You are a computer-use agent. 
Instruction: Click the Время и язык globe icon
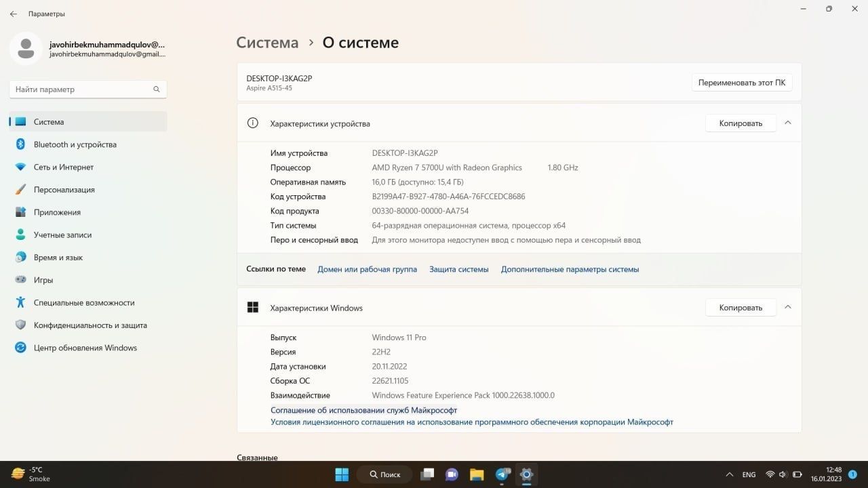tap(20, 258)
